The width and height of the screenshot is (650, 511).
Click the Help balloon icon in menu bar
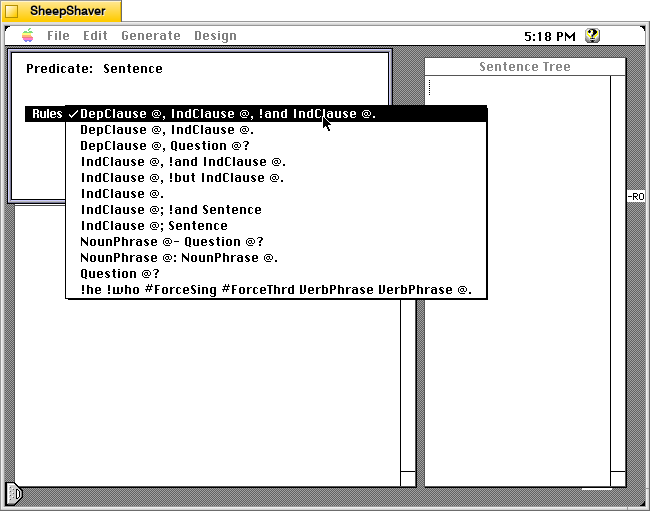click(592, 36)
